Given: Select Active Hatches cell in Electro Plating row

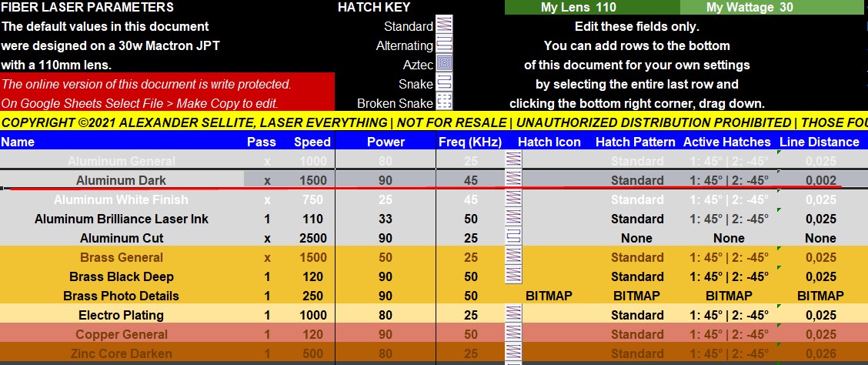Looking at the screenshot, I should click(728, 315).
